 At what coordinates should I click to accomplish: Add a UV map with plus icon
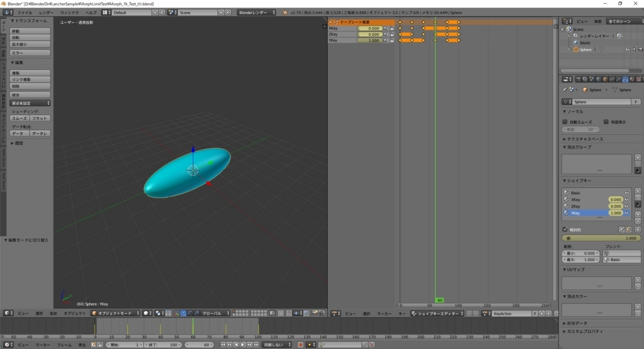[x=638, y=280]
